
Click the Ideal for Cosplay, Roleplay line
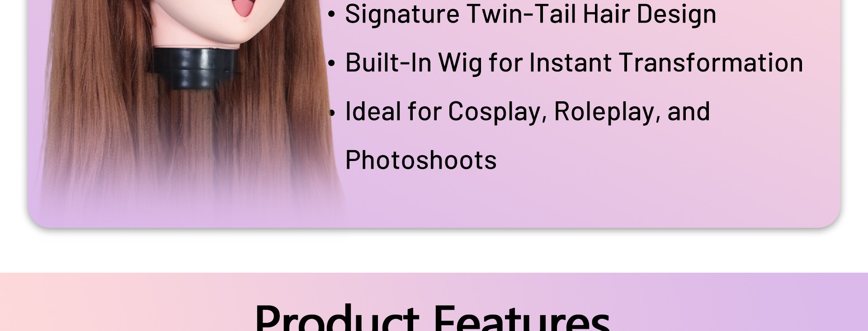coord(527,112)
